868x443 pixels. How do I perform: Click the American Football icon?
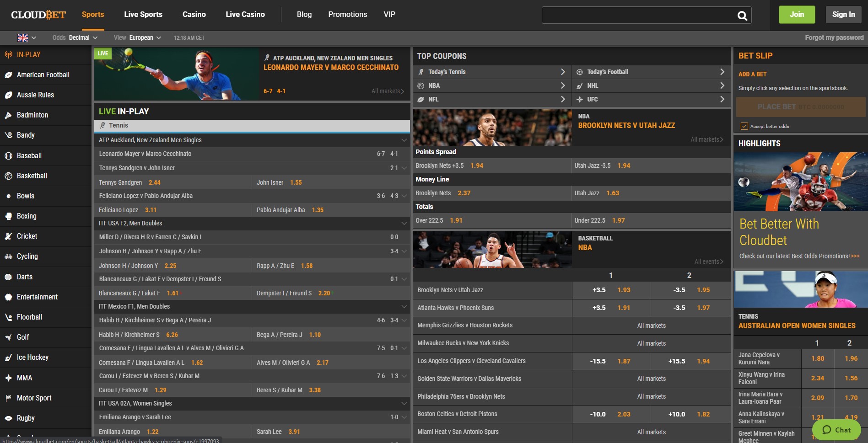[x=8, y=75]
